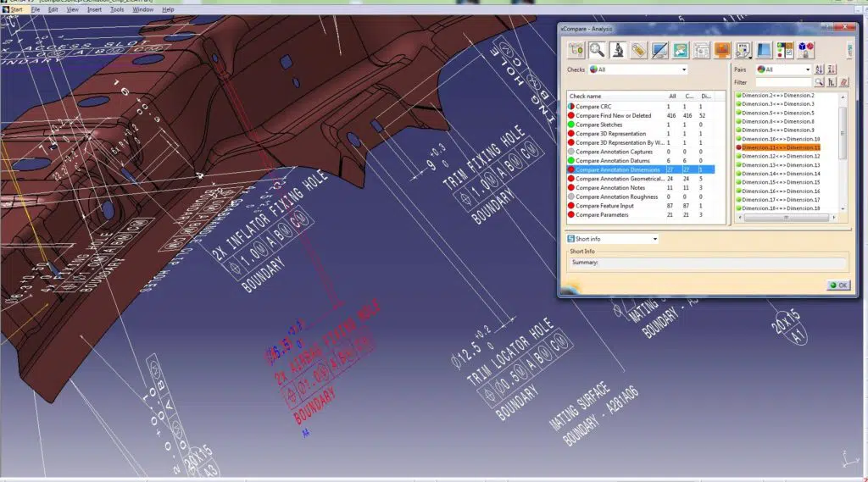Viewport: 868px width, 482px height.
Task: Open the Tools menu
Action: coord(117,9)
